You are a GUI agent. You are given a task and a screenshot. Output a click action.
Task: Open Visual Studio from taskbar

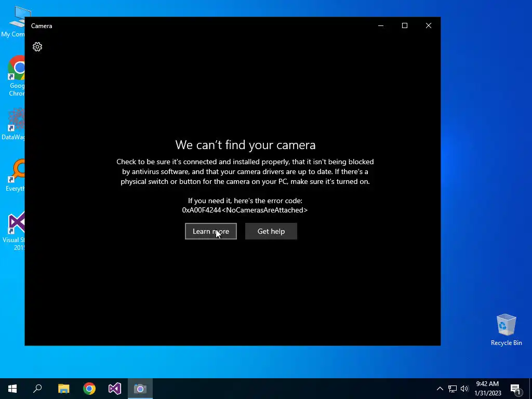115,389
